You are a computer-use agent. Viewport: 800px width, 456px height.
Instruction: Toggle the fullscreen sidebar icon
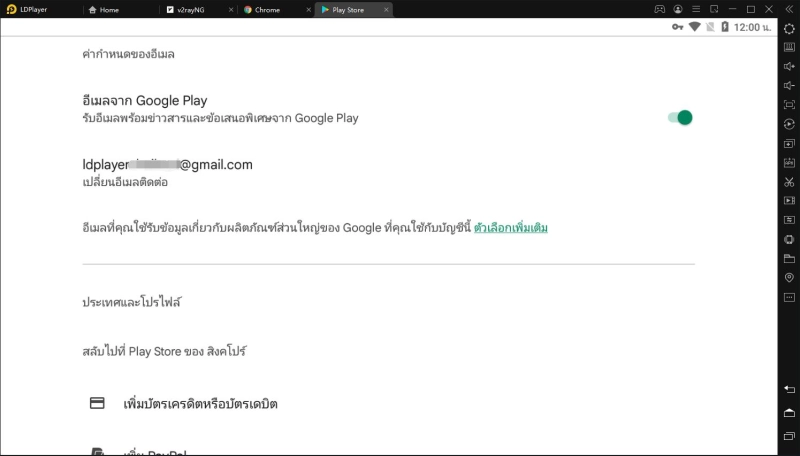(789, 105)
